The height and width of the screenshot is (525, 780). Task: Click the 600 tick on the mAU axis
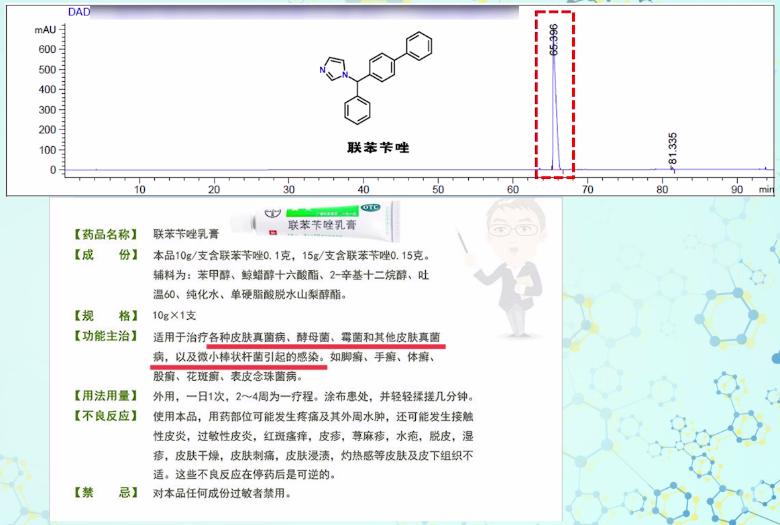coord(47,49)
